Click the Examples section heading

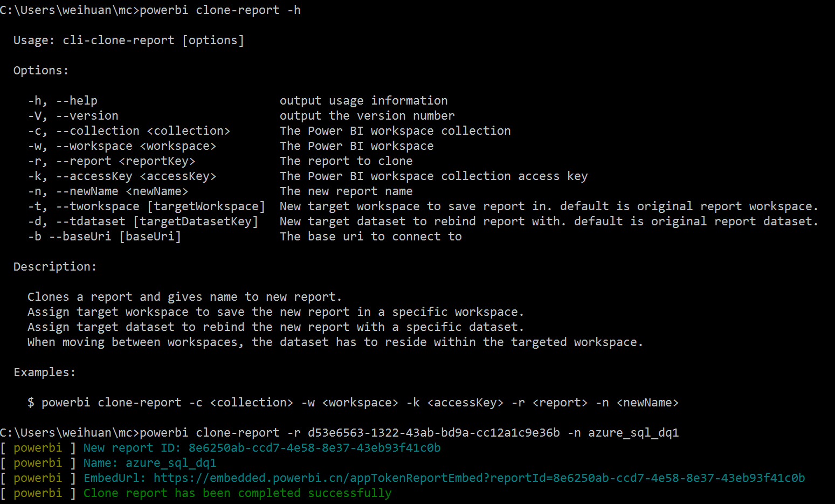[x=44, y=372]
